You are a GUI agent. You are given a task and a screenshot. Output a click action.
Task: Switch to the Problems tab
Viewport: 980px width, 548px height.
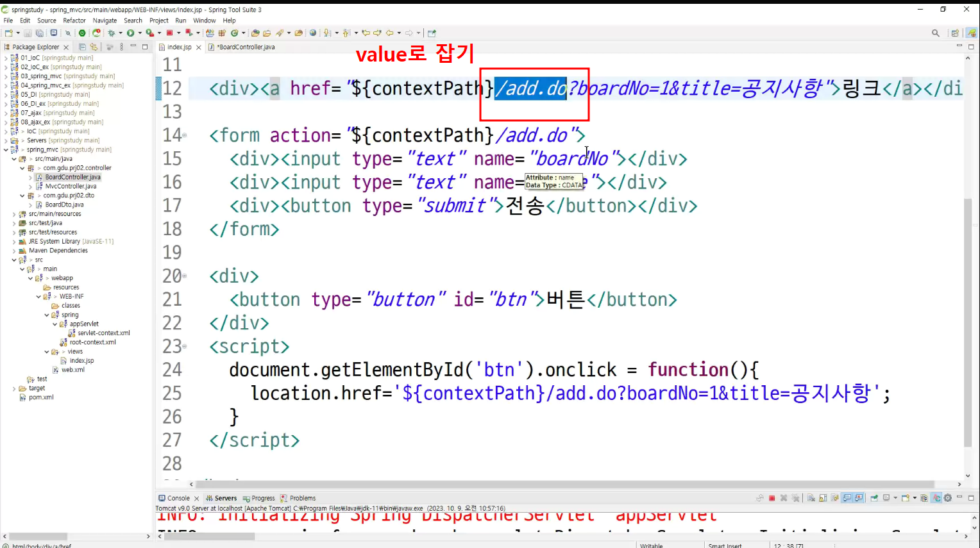click(x=298, y=498)
